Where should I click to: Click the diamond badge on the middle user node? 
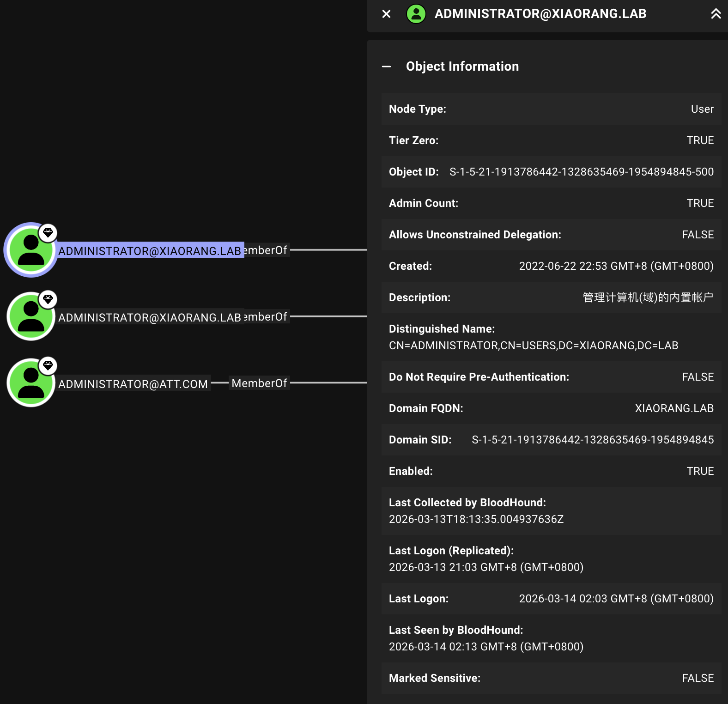(x=48, y=299)
